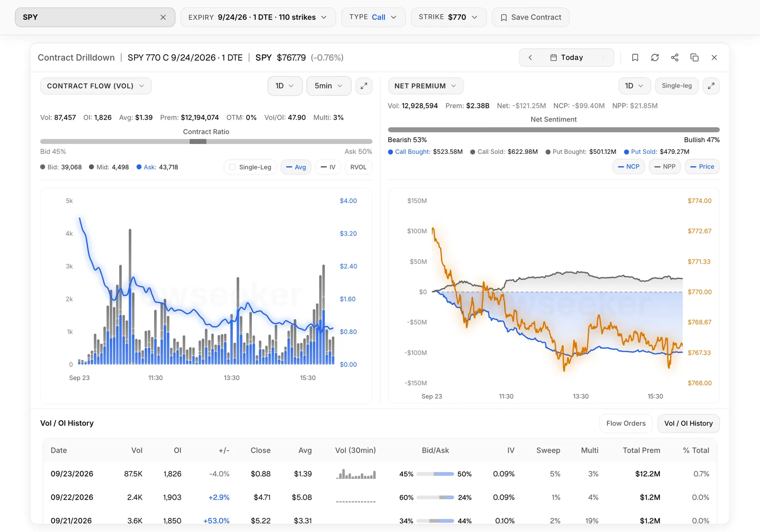The image size is (760, 532).
Task: Open the 1D range dropdown on flow chart
Action: (285, 86)
